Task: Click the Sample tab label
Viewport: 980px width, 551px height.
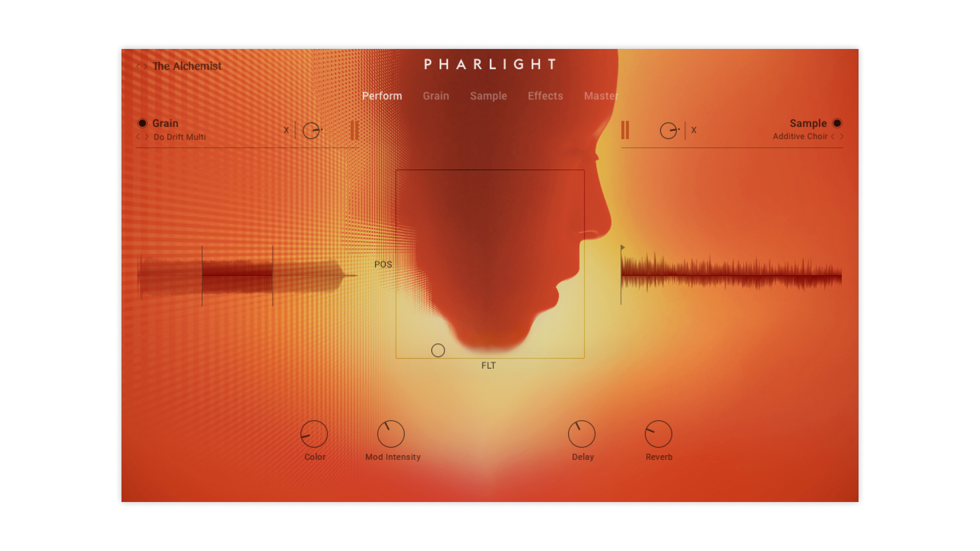Action: click(x=488, y=96)
